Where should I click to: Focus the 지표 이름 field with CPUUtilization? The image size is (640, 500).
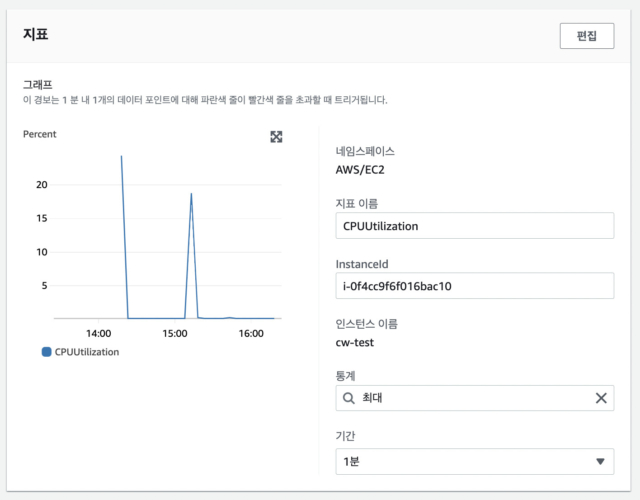click(474, 225)
